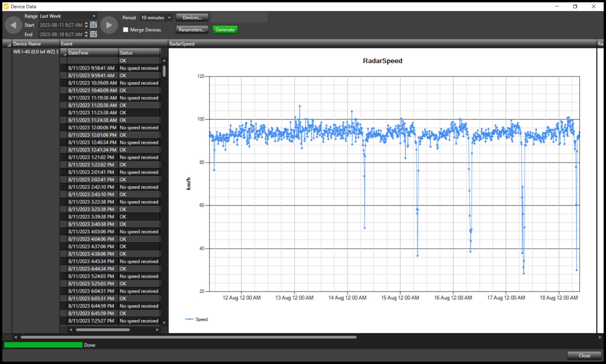Click the 12 Aug 12:00 AM axis label

241,298
